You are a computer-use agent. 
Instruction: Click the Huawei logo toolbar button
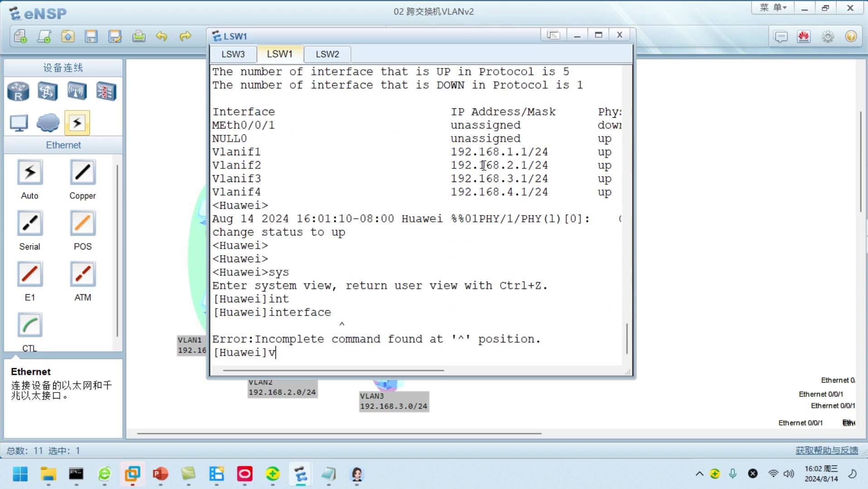tap(804, 37)
